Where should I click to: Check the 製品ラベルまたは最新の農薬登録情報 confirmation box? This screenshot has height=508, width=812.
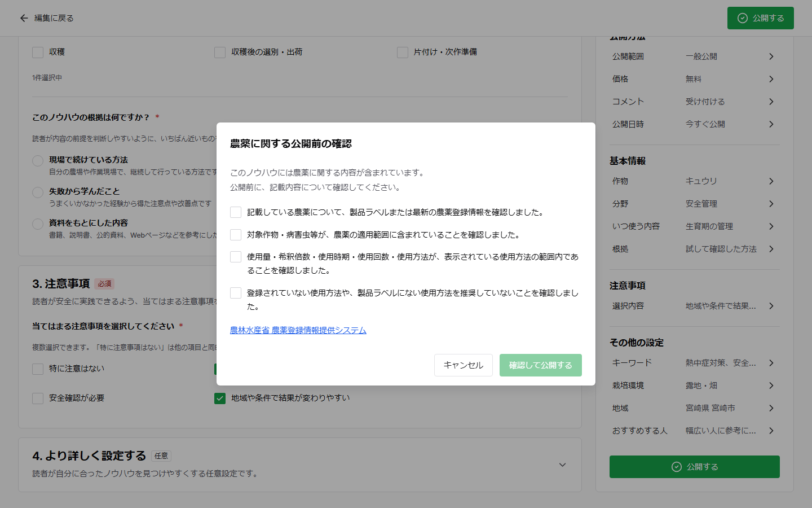(x=236, y=212)
